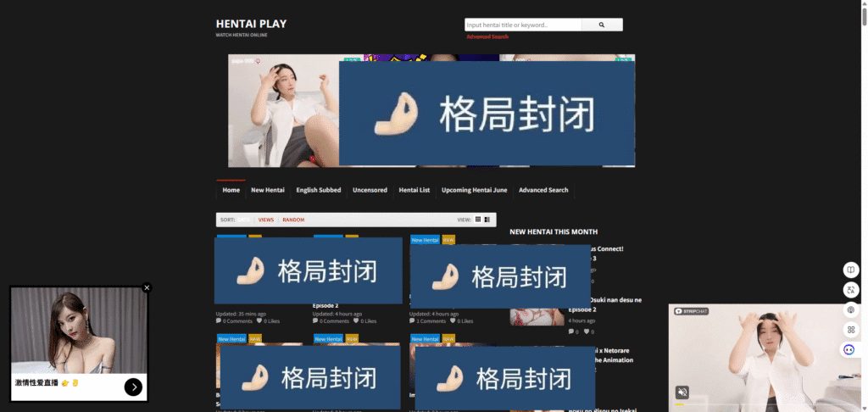Click '0 Comments' on card updated 35 mins ago
Image resolution: width=868 pixels, height=412 pixels.
(237, 321)
